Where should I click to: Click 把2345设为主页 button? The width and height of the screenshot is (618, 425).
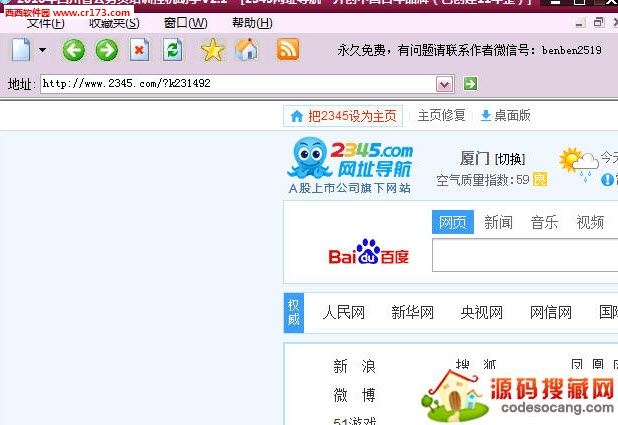343,116
